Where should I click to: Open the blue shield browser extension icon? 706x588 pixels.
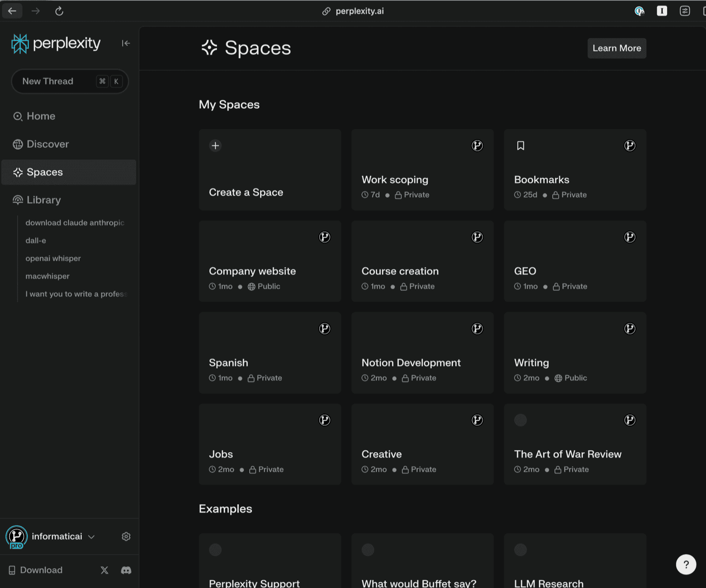pos(639,11)
